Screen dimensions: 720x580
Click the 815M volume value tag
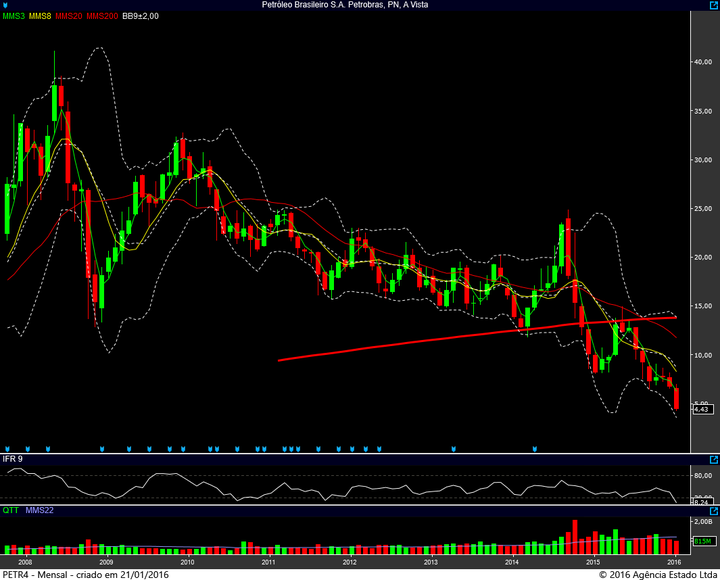pyautogui.click(x=703, y=541)
